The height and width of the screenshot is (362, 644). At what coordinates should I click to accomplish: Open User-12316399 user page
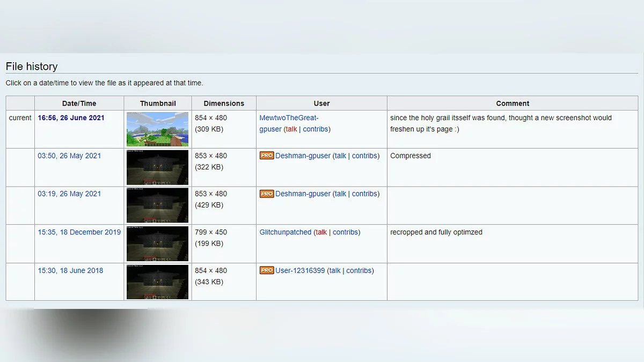(x=300, y=270)
